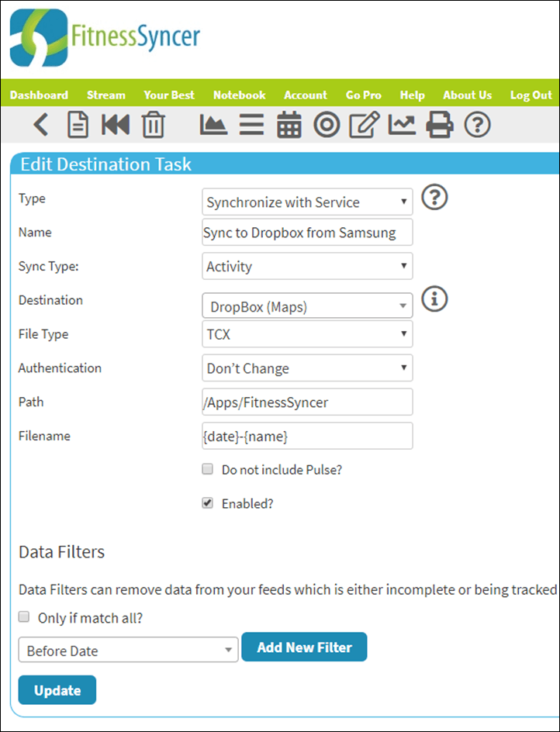
Task: Click the info icon beside Destination
Action: pos(434,299)
